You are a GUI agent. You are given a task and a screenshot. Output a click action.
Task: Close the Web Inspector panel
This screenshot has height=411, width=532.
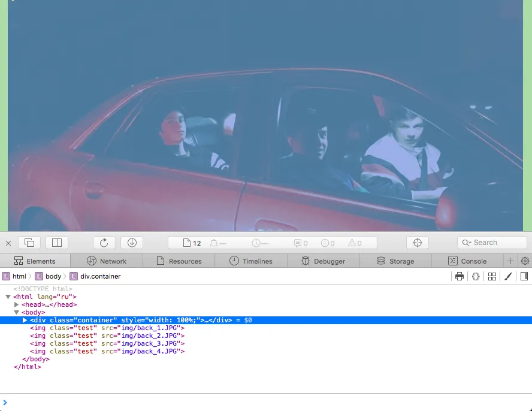(8, 243)
